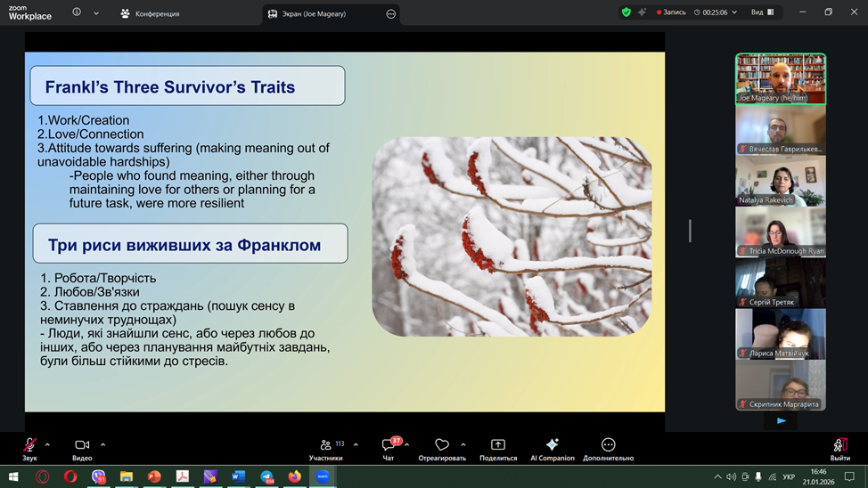Toggle camera with the Видео button

tap(82, 445)
